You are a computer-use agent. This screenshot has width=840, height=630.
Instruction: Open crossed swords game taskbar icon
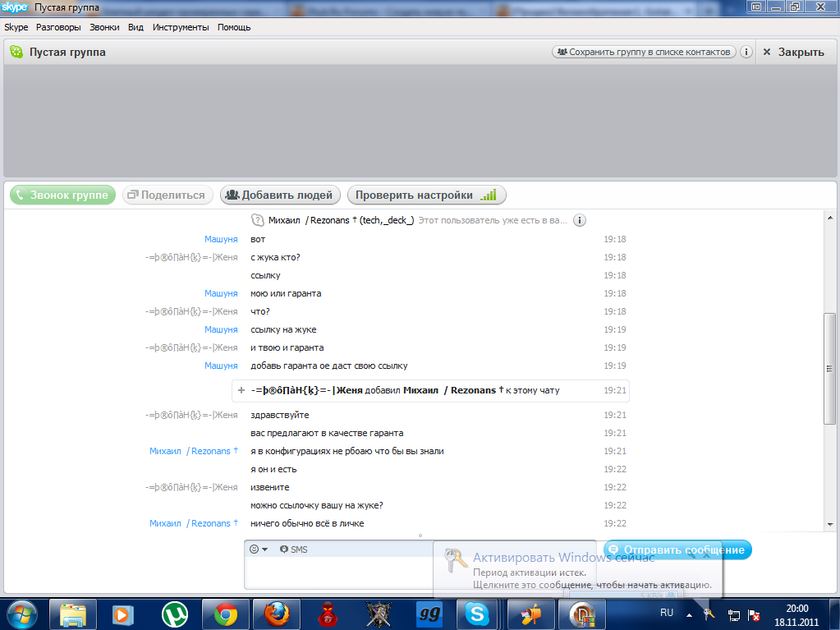click(379, 614)
